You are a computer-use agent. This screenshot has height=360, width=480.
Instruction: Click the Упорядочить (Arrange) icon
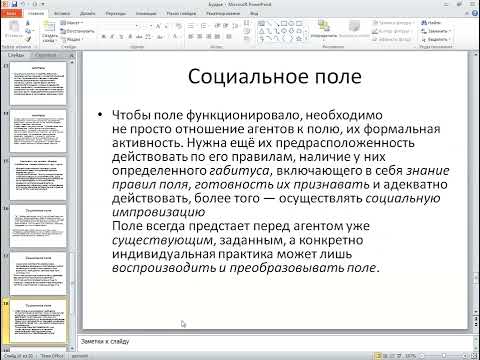323,28
